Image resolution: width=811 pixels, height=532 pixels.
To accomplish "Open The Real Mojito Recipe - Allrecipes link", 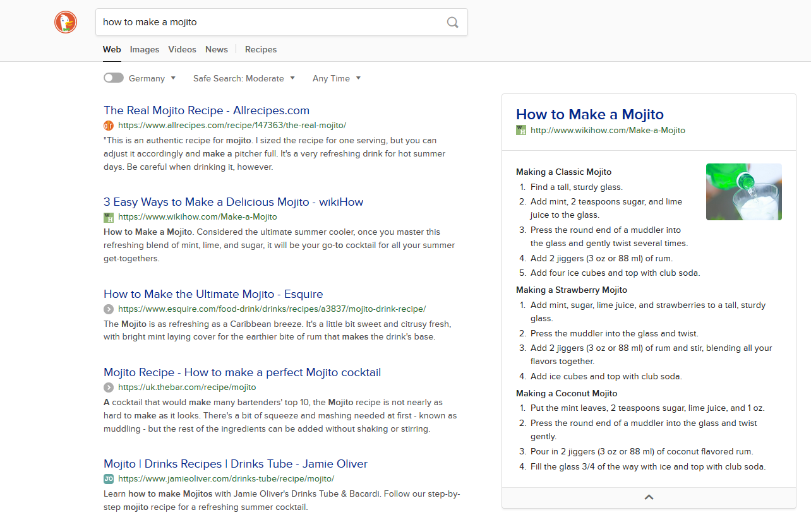I will click(207, 110).
